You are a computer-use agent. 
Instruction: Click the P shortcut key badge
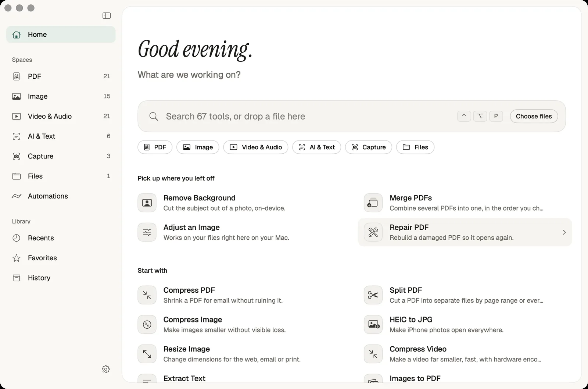pyautogui.click(x=496, y=116)
